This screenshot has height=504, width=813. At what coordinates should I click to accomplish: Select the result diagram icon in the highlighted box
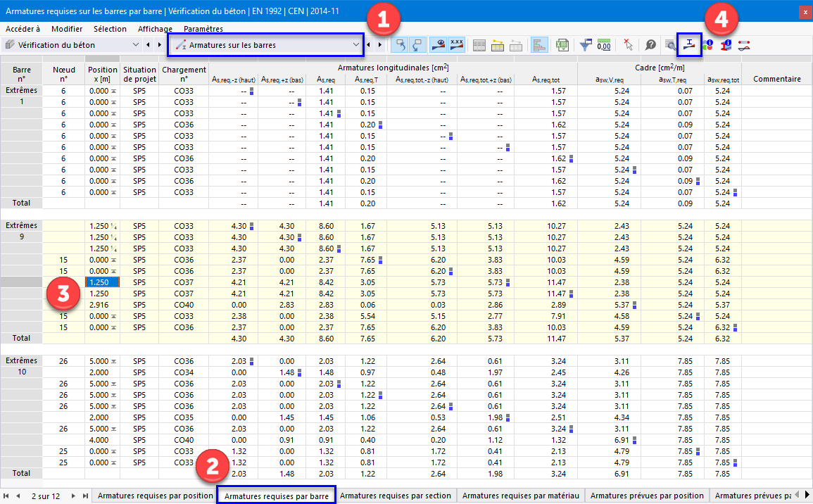(x=688, y=44)
